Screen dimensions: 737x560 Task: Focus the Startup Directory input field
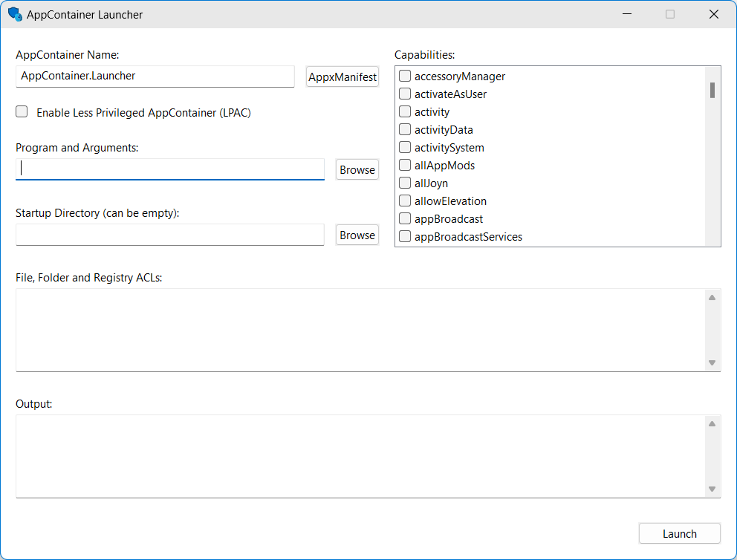[x=169, y=235]
